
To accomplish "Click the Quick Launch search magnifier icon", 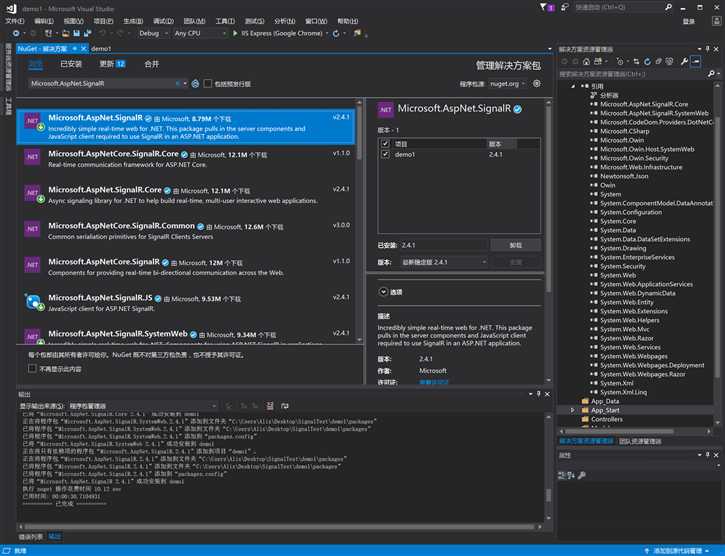I will click(668, 7).
